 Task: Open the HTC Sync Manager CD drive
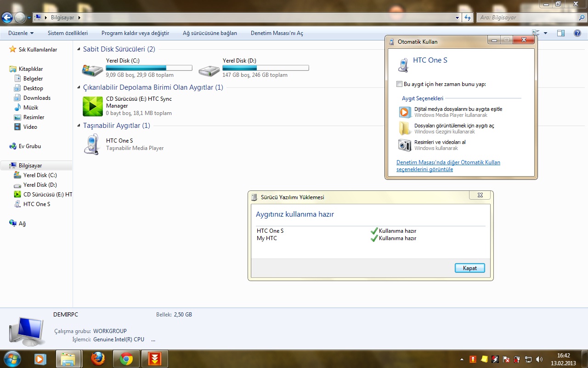92,106
